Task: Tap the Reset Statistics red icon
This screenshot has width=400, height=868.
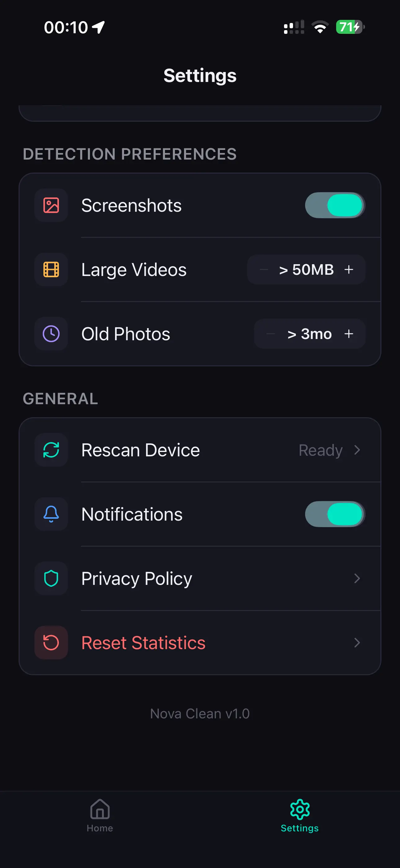Action: coord(51,642)
